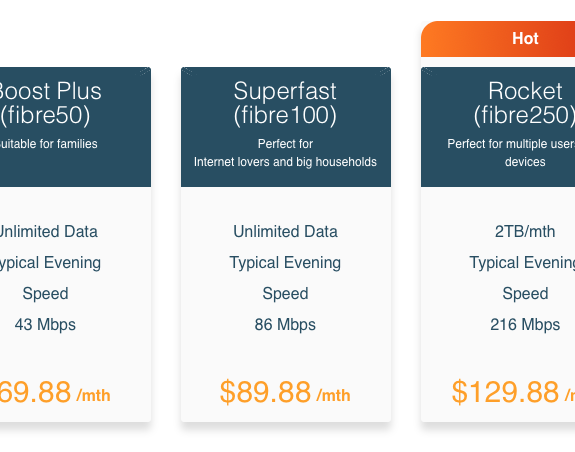Click Unlimited Data on the Superfast card
The image size is (575, 452).
(x=285, y=232)
